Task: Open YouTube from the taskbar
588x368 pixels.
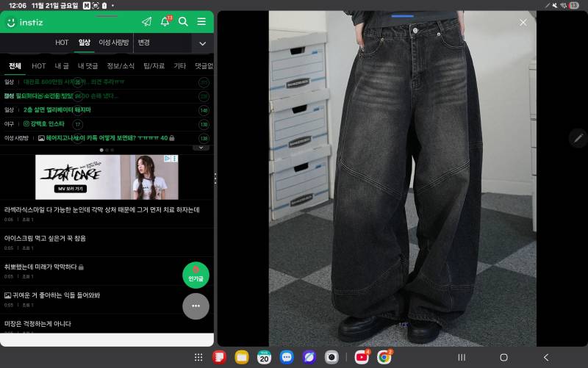Action: coord(362,357)
